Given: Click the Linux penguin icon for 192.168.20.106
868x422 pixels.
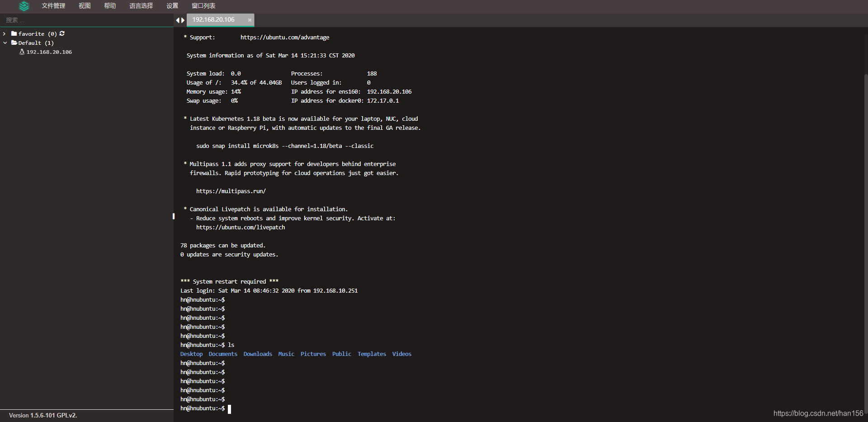Looking at the screenshot, I should tap(22, 52).
